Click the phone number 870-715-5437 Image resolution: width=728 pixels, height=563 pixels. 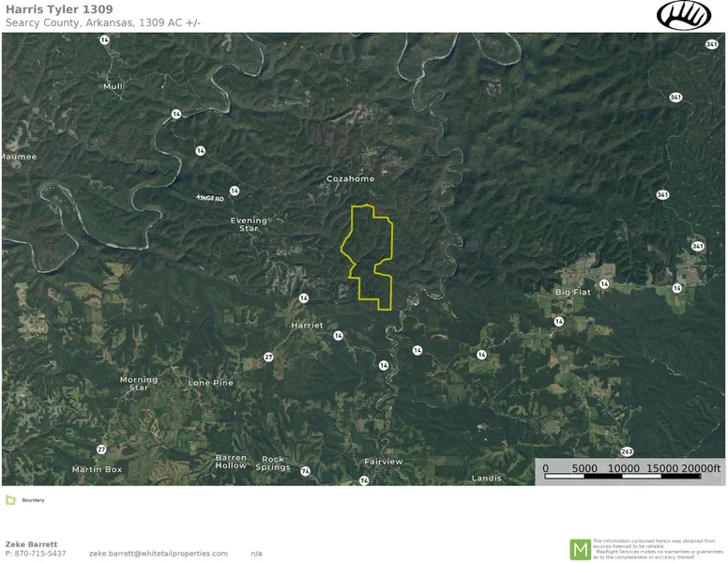point(40,554)
